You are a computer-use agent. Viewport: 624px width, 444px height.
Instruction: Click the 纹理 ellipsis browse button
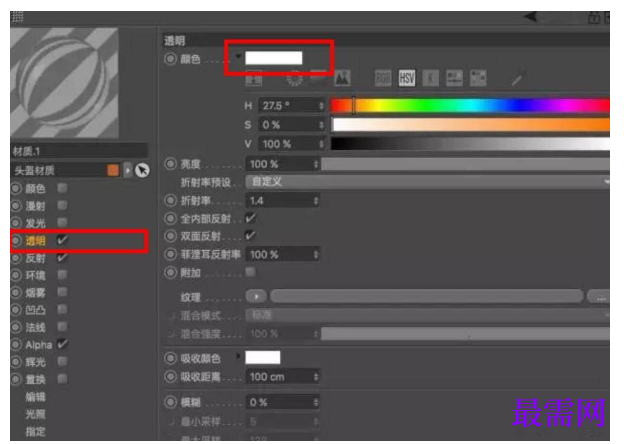tap(599, 297)
